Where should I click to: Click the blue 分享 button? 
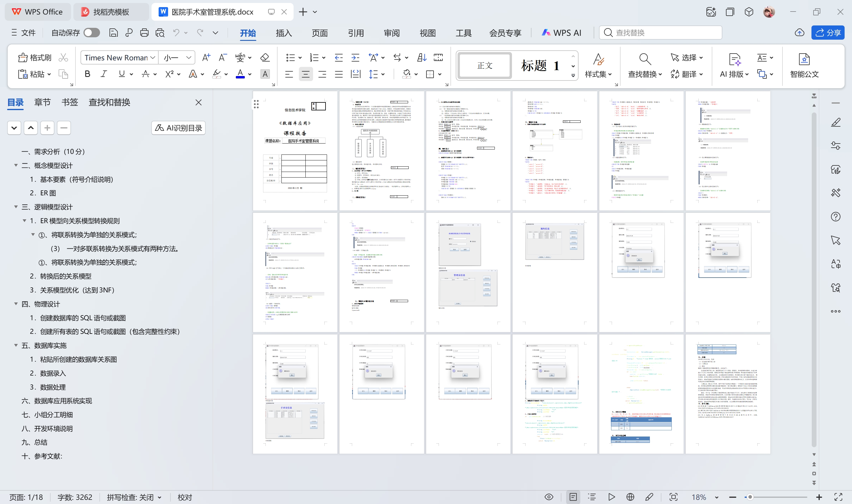coord(827,33)
